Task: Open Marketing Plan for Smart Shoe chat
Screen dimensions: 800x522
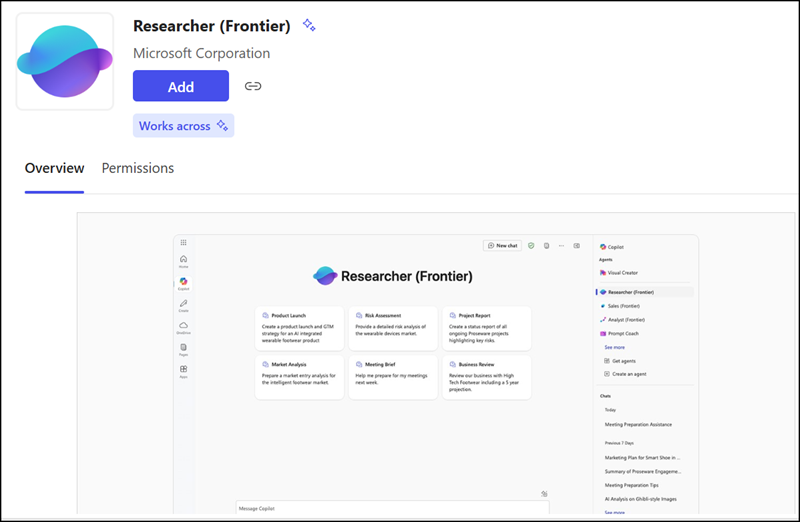Action: pos(642,458)
